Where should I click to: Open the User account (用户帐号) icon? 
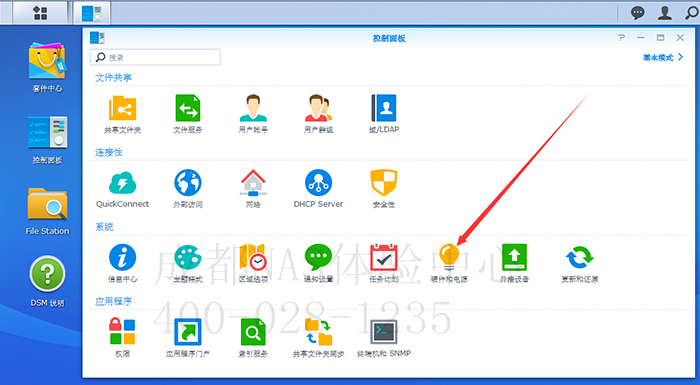(x=253, y=108)
